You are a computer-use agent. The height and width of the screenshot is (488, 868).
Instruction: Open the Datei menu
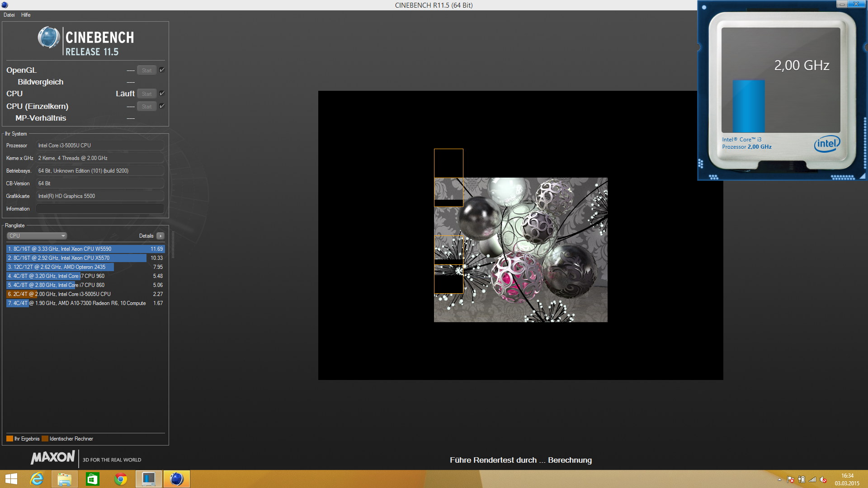click(x=9, y=15)
